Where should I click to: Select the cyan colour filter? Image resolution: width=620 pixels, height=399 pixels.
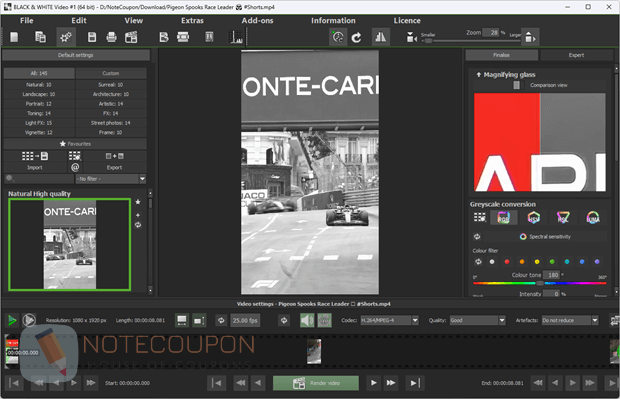(x=567, y=262)
